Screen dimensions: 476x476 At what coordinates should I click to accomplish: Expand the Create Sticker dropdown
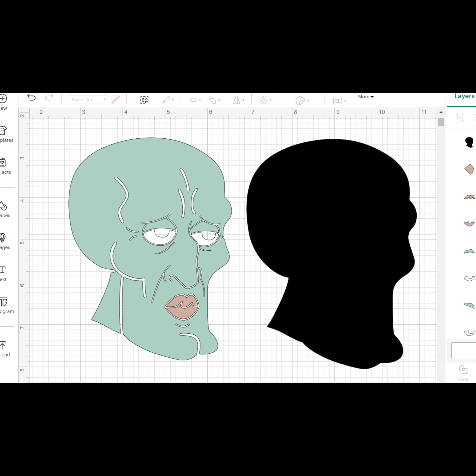(x=302, y=101)
